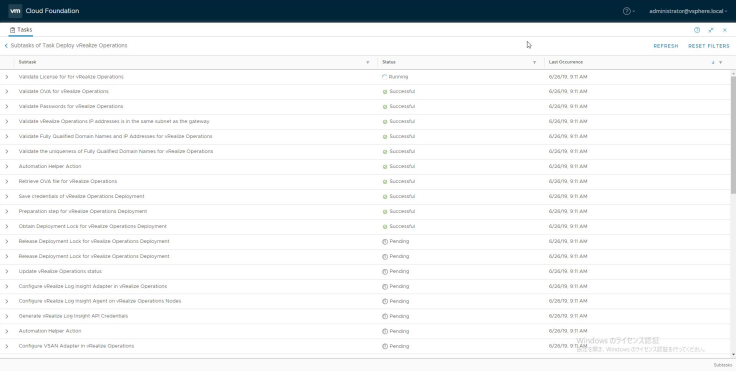This screenshot has width=736, height=371.
Task: Go back using the left chevron beside Subtasks title
Action: tap(6, 46)
